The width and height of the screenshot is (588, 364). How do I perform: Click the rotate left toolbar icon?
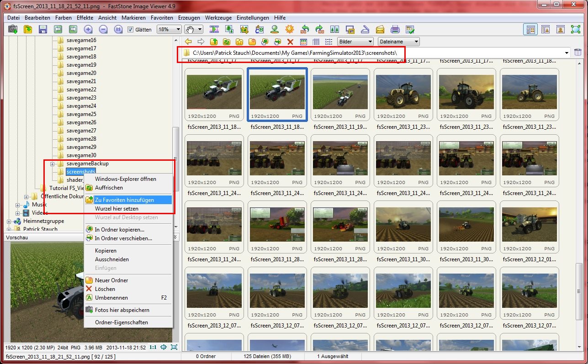pyautogui.click(x=305, y=29)
